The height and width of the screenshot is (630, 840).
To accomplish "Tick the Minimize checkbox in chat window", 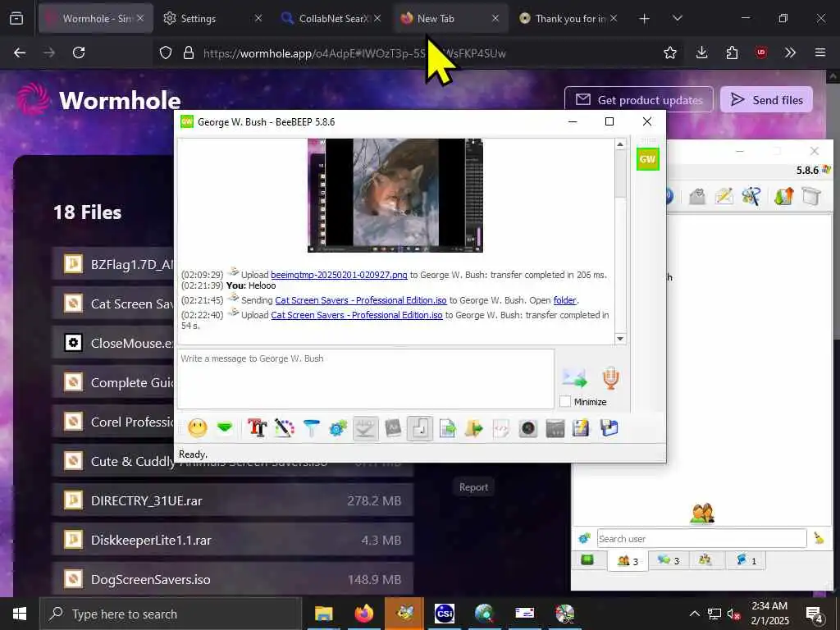I will click(x=564, y=401).
